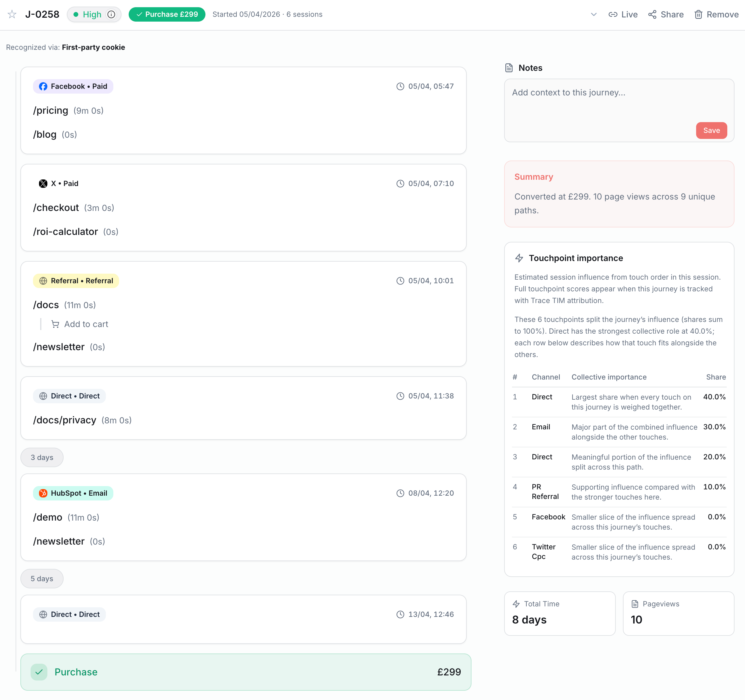Click the Purchase £299 badge
Image resolution: width=745 pixels, height=700 pixels.
tap(167, 14)
